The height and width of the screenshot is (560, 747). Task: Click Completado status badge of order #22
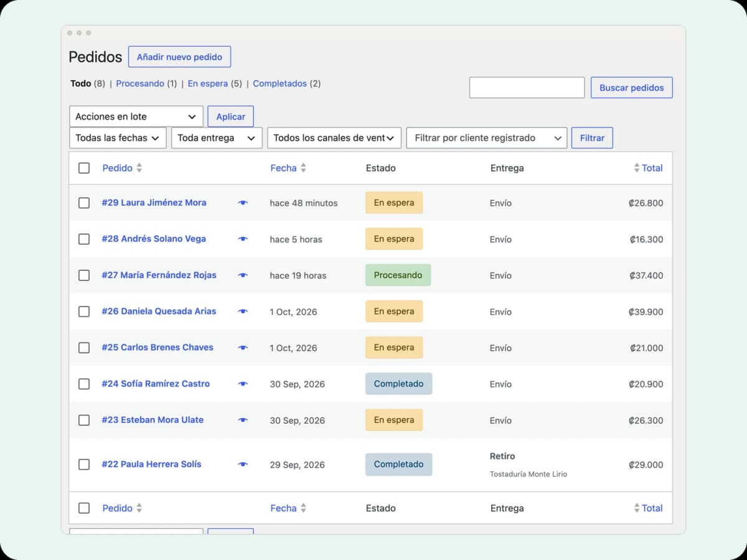pos(398,464)
